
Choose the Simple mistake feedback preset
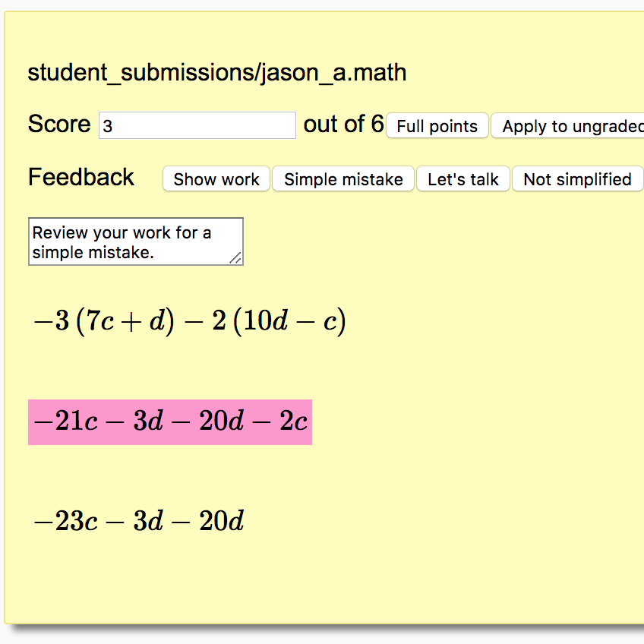pos(343,178)
